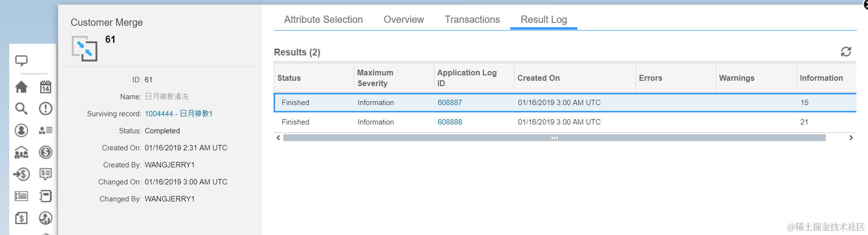
Task: Click the merge Name value field
Action: (x=167, y=97)
